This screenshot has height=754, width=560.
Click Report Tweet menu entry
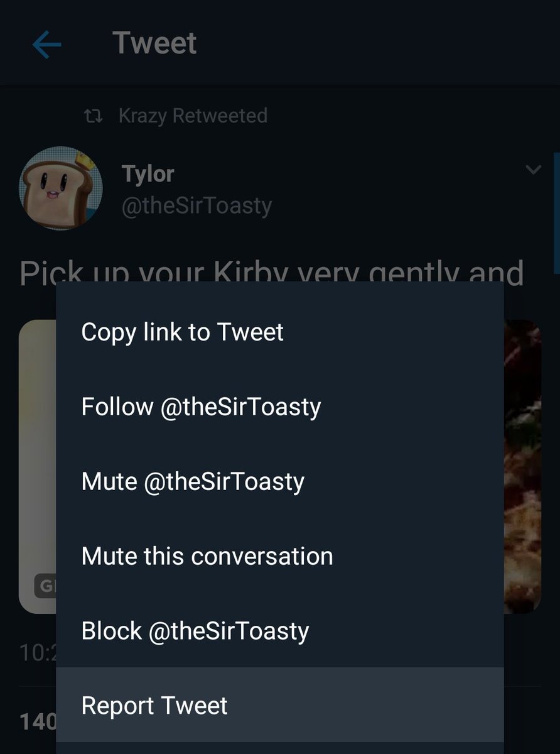[279, 705]
